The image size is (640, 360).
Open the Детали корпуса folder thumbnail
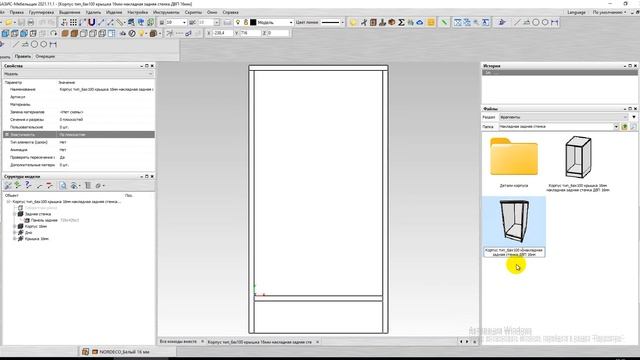(514, 157)
